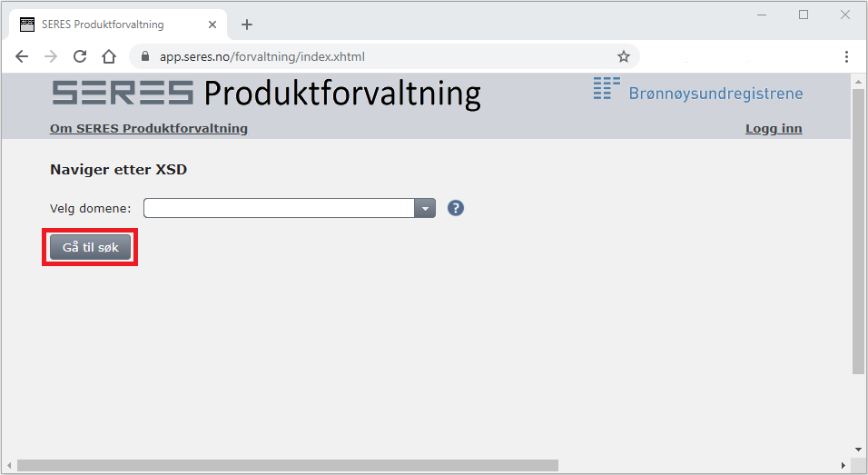This screenshot has height=475, width=868.
Task: Close the browser window
Action: (x=845, y=15)
